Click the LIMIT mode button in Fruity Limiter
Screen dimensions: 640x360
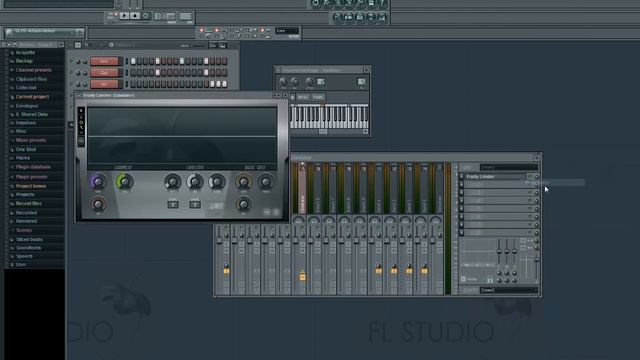click(216, 206)
